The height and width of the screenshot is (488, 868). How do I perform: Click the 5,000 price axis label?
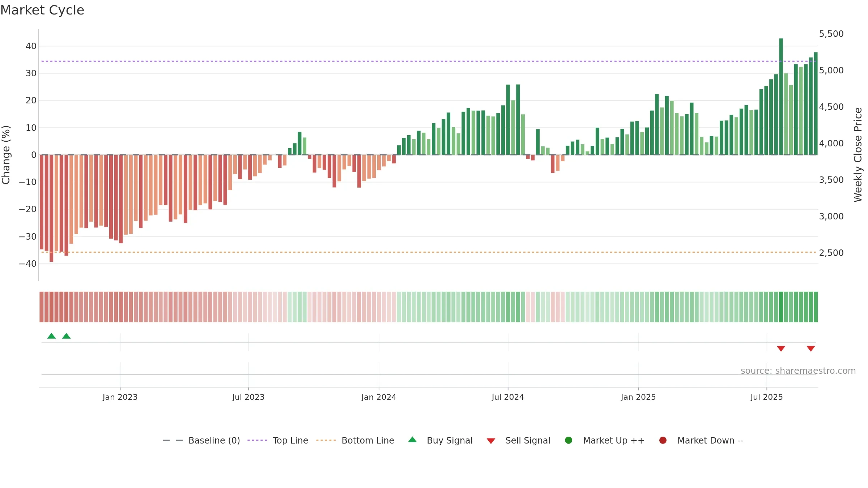(x=831, y=70)
